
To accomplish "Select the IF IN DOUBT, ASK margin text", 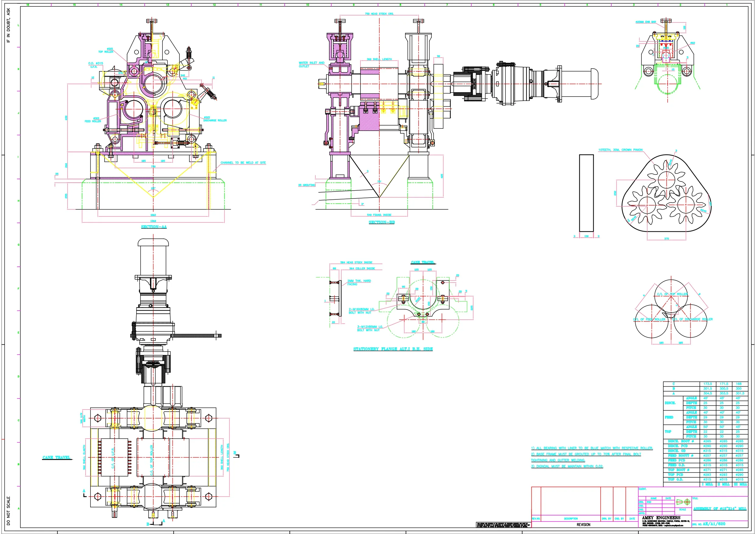I will click(x=9, y=25).
